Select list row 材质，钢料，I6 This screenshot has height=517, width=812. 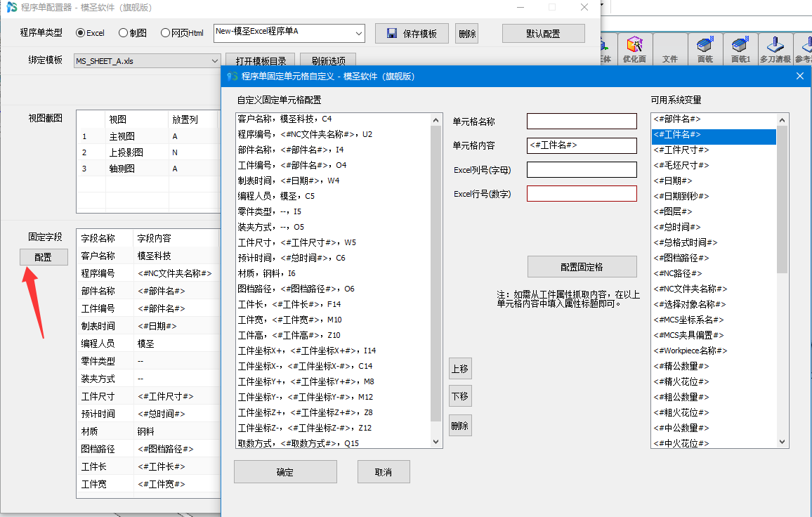pos(333,273)
